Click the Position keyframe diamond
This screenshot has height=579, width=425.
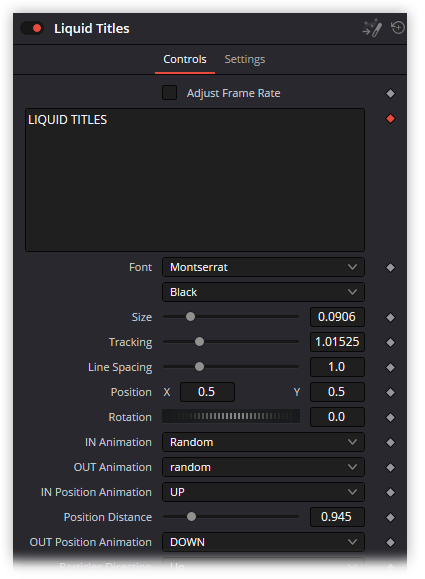point(390,392)
